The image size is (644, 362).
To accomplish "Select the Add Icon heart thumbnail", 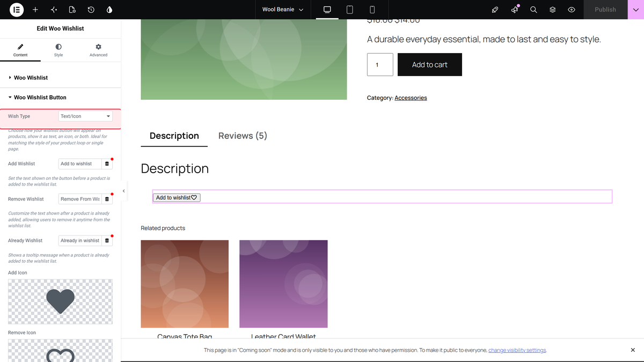I will tap(60, 301).
